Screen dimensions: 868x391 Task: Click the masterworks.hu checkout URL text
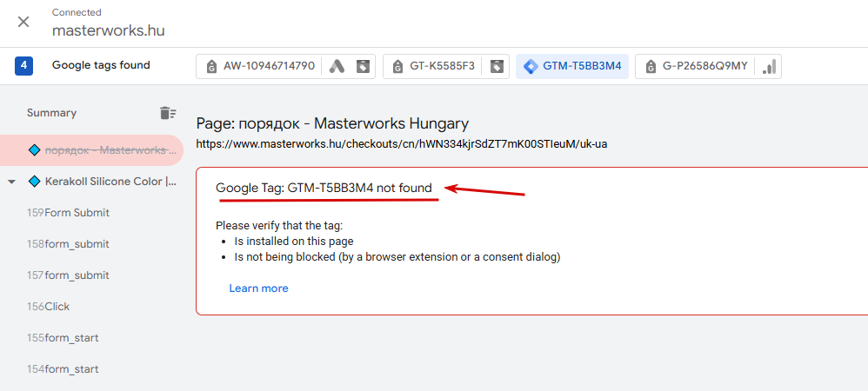coord(402,144)
